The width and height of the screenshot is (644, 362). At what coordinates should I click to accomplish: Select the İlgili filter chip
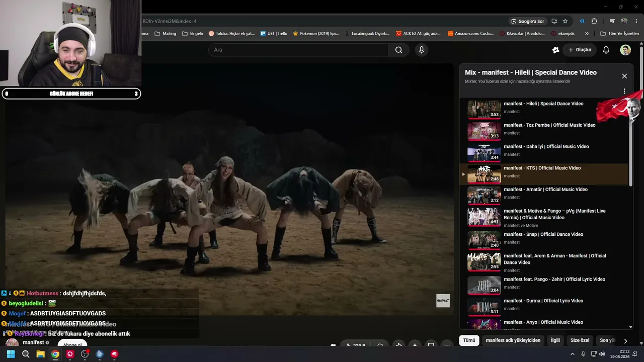point(555,340)
